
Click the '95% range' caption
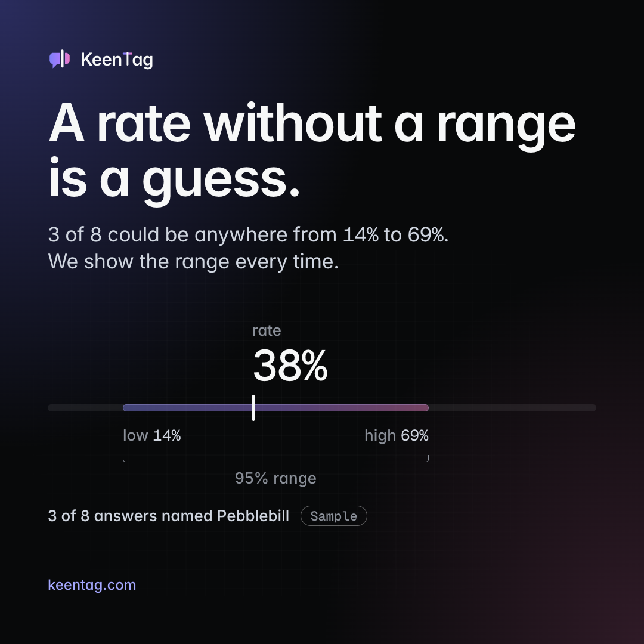click(x=275, y=478)
